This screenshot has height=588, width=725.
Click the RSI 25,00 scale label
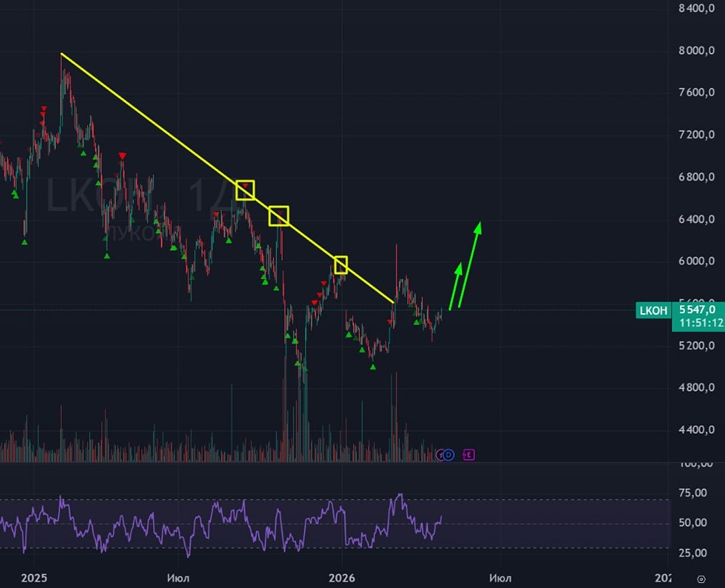[692, 553]
